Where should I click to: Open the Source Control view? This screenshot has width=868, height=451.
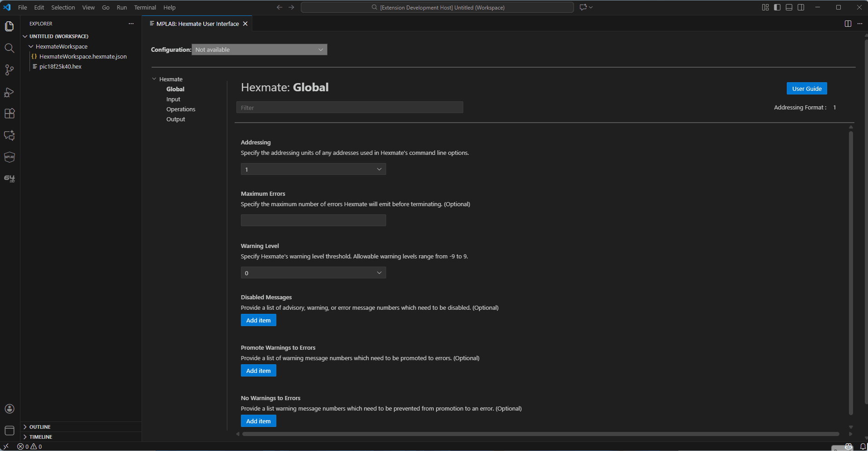tap(9, 69)
